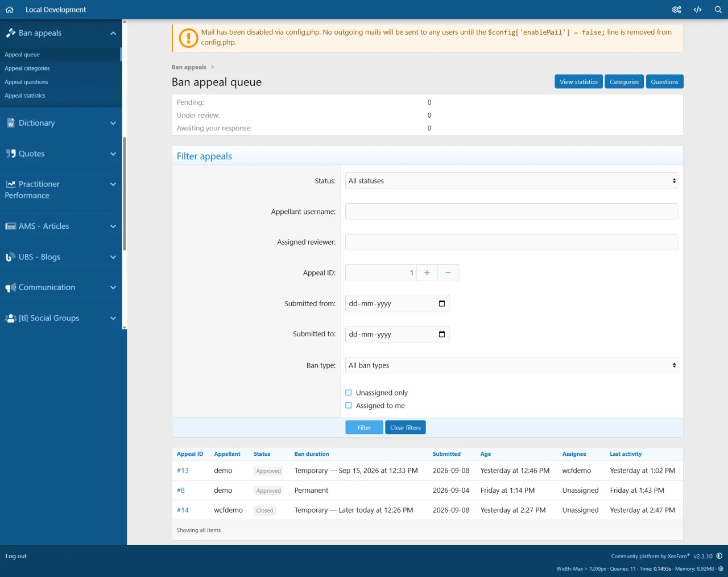The width and height of the screenshot is (728, 577).
Task: Click the Practitioner Performance chart icon
Action: [10, 184]
